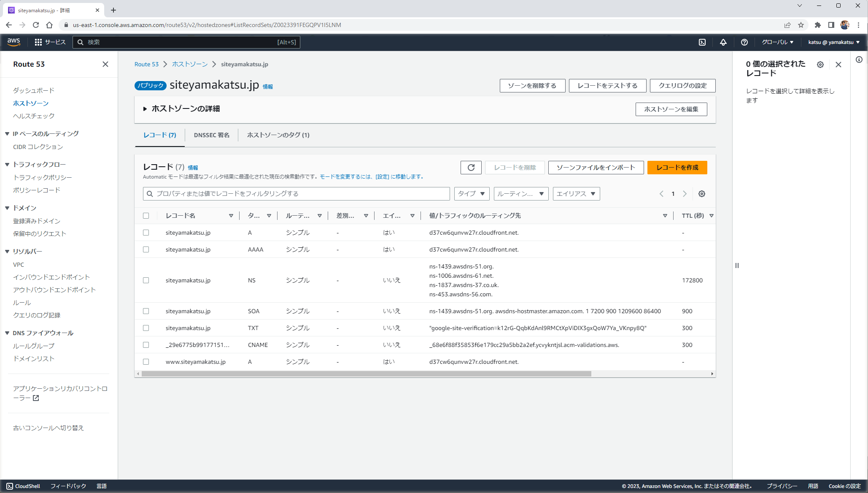Open the help question mark icon
This screenshot has width=868, height=493.
[x=744, y=42]
